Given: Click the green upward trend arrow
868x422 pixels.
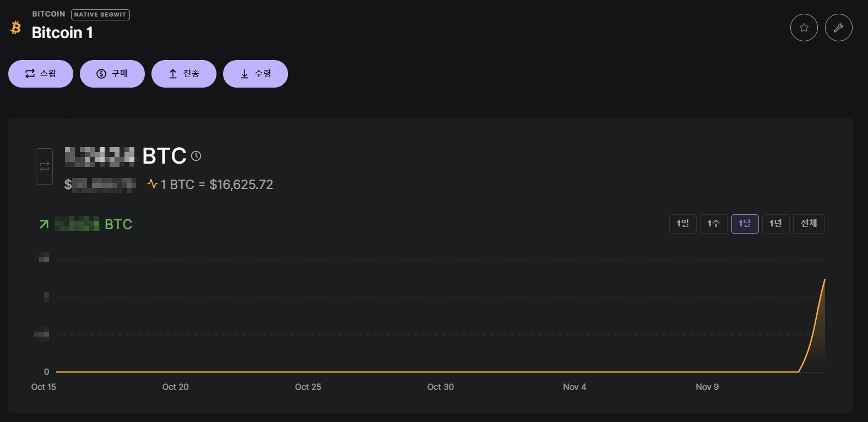Looking at the screenshot, I should pyautogui.click(x=44, y=224).
